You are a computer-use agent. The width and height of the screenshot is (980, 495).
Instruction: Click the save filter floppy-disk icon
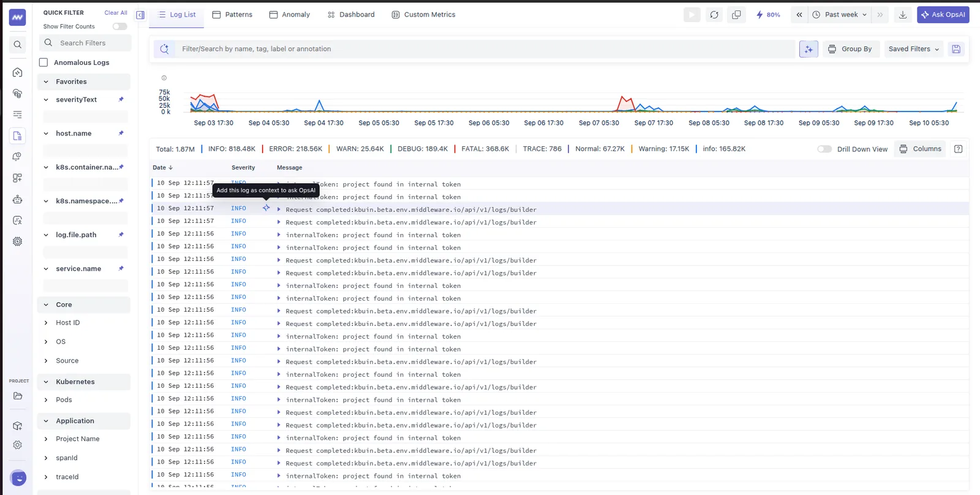(x=956, y=49)
